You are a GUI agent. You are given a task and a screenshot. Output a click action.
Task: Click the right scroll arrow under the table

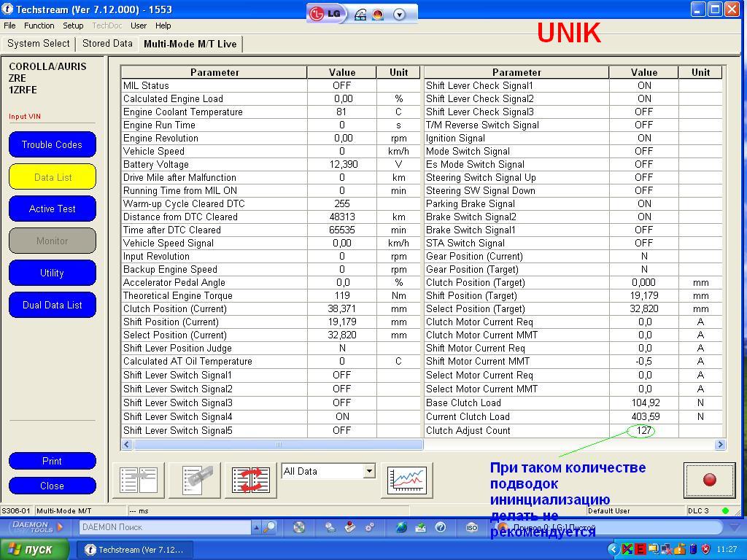720,445
